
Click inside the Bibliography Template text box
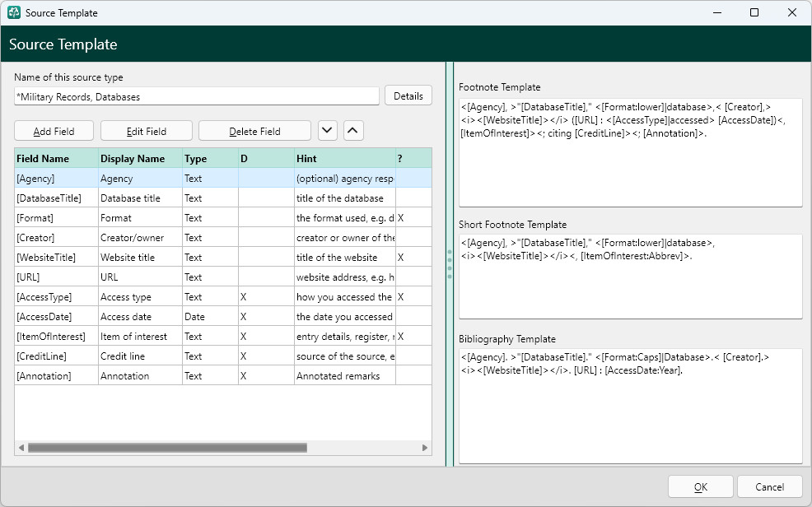(x=630, y=406)
